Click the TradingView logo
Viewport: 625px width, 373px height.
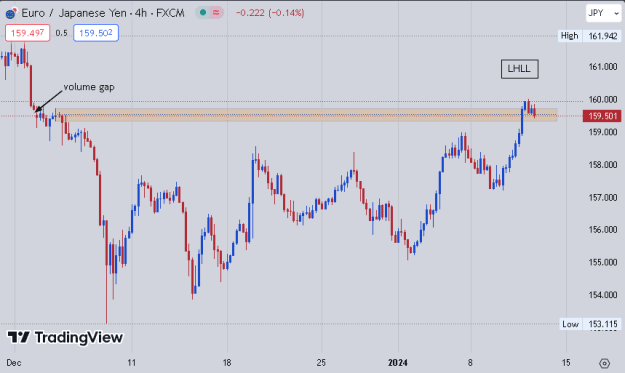click(x=65, y=338)
